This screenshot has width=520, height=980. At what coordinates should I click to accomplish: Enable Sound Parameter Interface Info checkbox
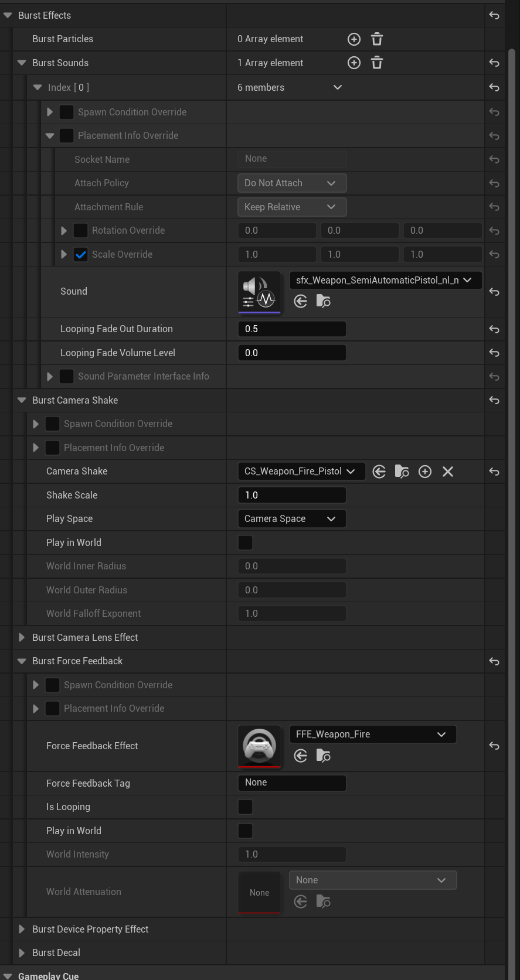(67, 376)
